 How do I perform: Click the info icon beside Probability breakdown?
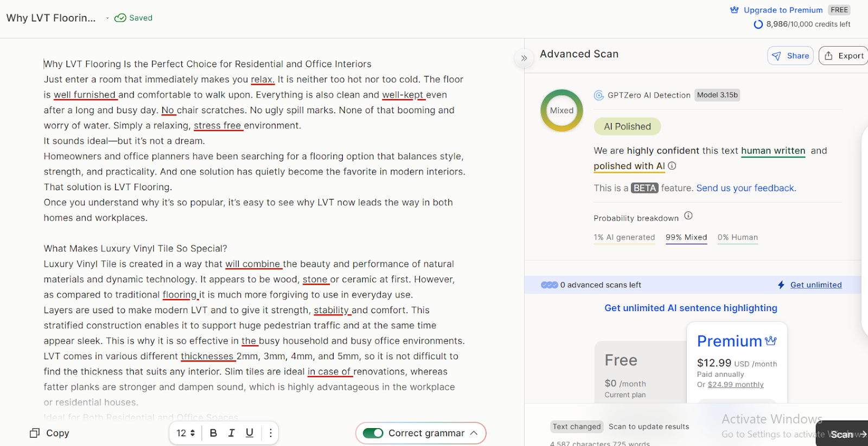coord(688,216)
